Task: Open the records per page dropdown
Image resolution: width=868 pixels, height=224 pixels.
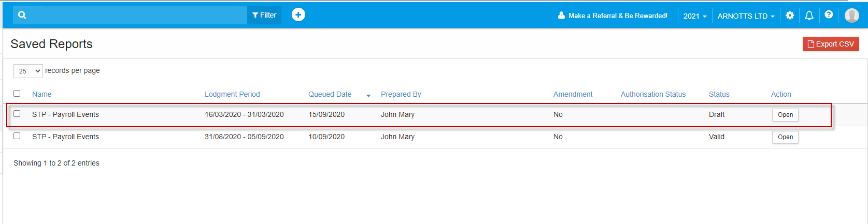Action: point(28,71)
